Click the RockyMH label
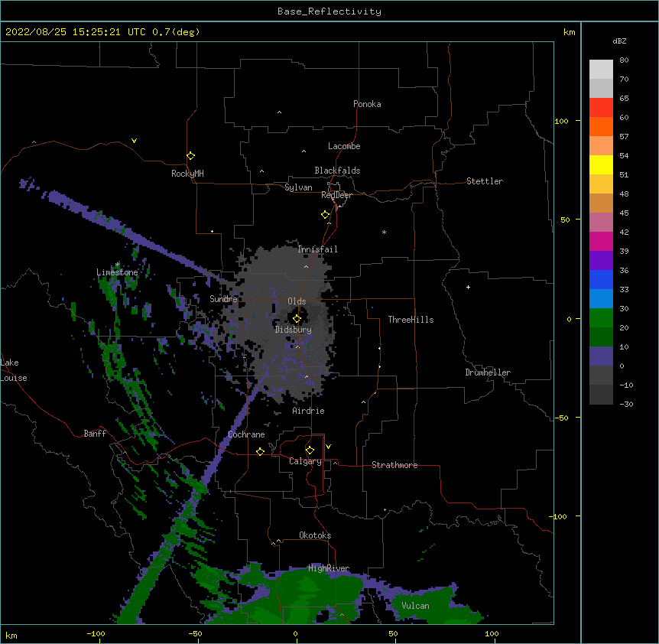 point(187,174)
